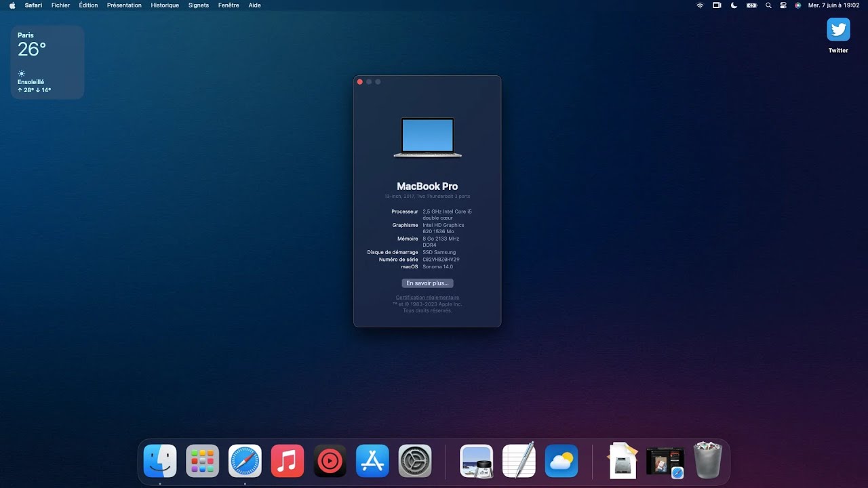The width and height of the screenshot is (868, 488).
Task: Toggle the Focus moon icon in menu bar
Action: click(x=734, y=5)
